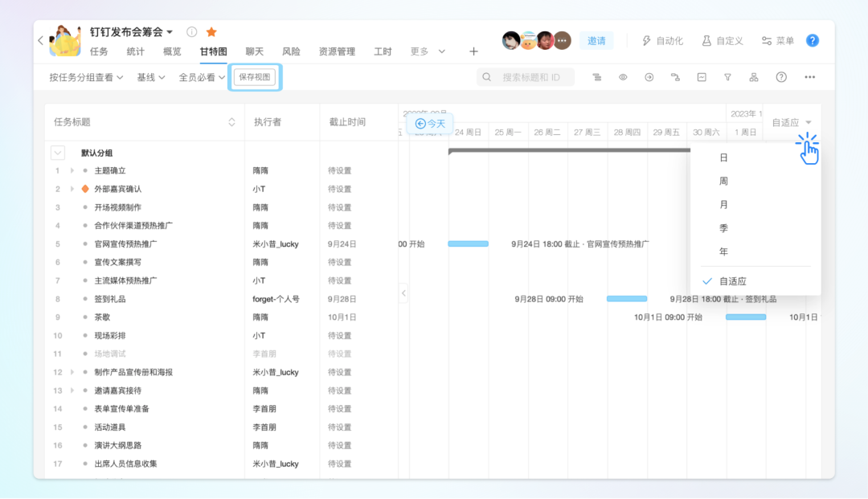Open the hierarchy structure icon in toolbar
The height and width of the screenshot is (499, 868).
pyautogui.click(x=754, y=77)
